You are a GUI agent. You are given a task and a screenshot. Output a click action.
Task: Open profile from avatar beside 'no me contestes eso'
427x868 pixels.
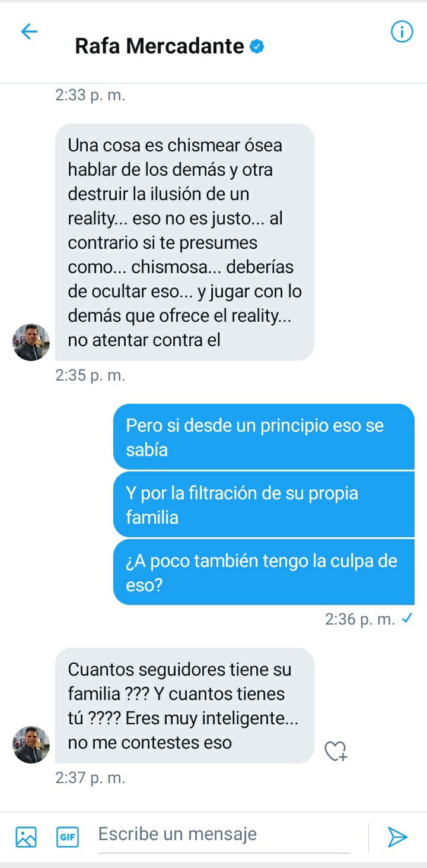click(x=31, y=745)
